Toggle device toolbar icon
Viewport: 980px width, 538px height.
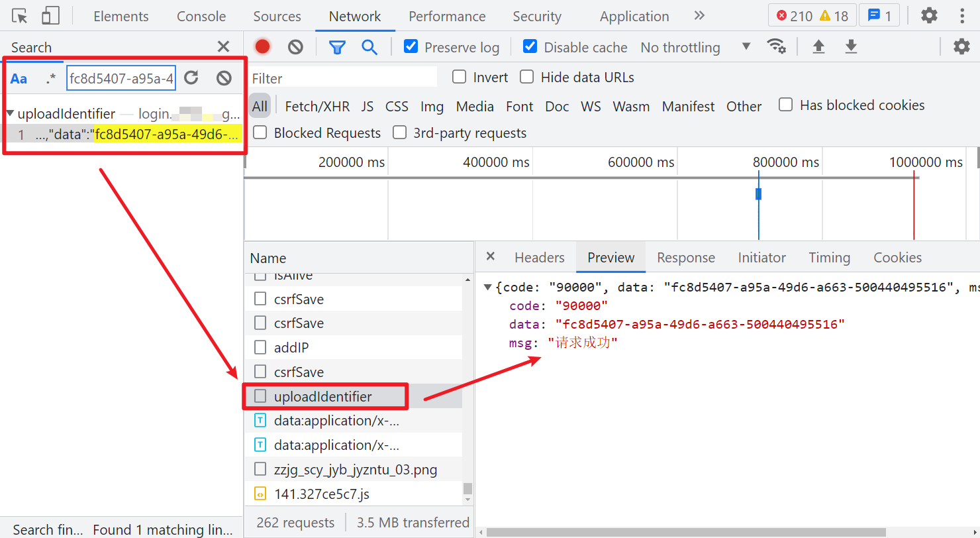pos(50,16)
